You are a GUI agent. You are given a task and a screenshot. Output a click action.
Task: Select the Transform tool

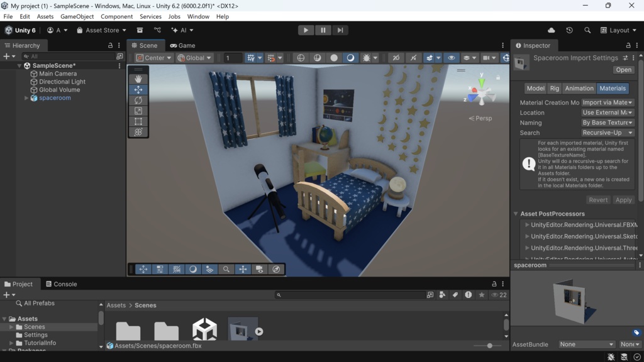coord(138,132)
